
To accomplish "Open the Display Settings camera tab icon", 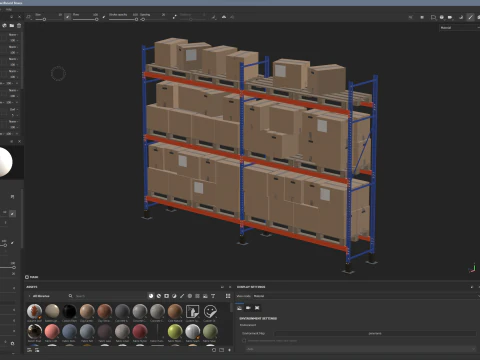I will (248, 308).
